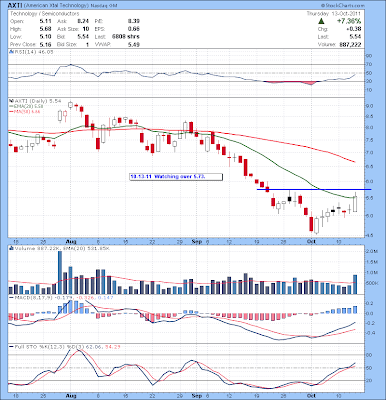Click the small icon beside RSI(14) label
Viewport: 386px width, 400px height.
coord(10,52)
